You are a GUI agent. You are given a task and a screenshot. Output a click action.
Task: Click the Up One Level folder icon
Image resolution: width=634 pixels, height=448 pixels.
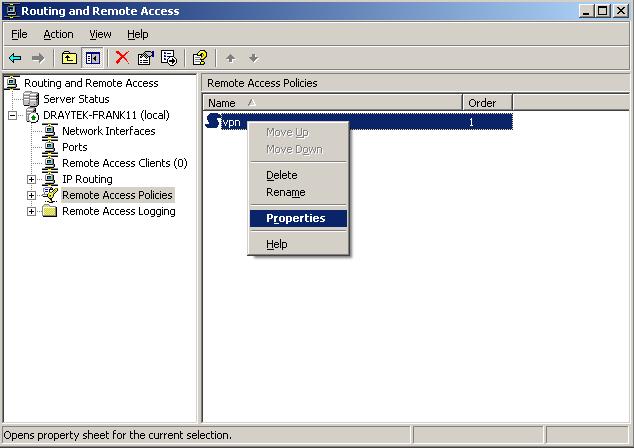click(x=69, y=58)
